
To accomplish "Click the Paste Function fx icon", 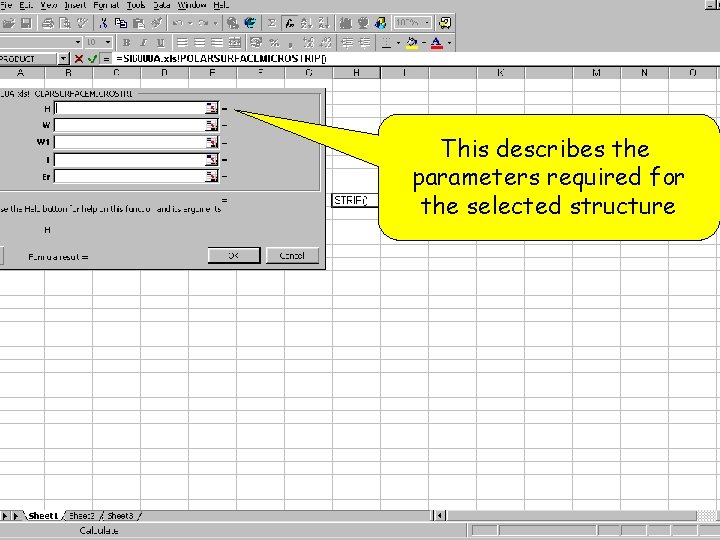I will pyautogui.click(x=289, y=23).
